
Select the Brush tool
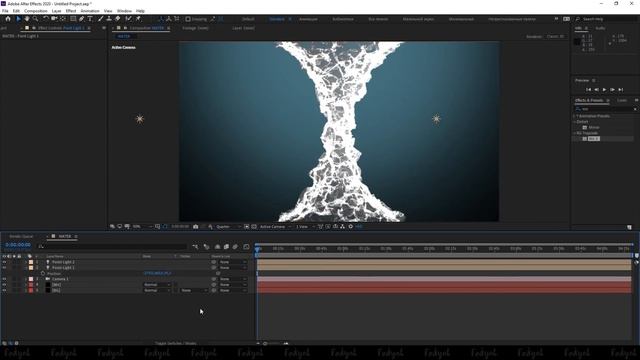[100, 19]
